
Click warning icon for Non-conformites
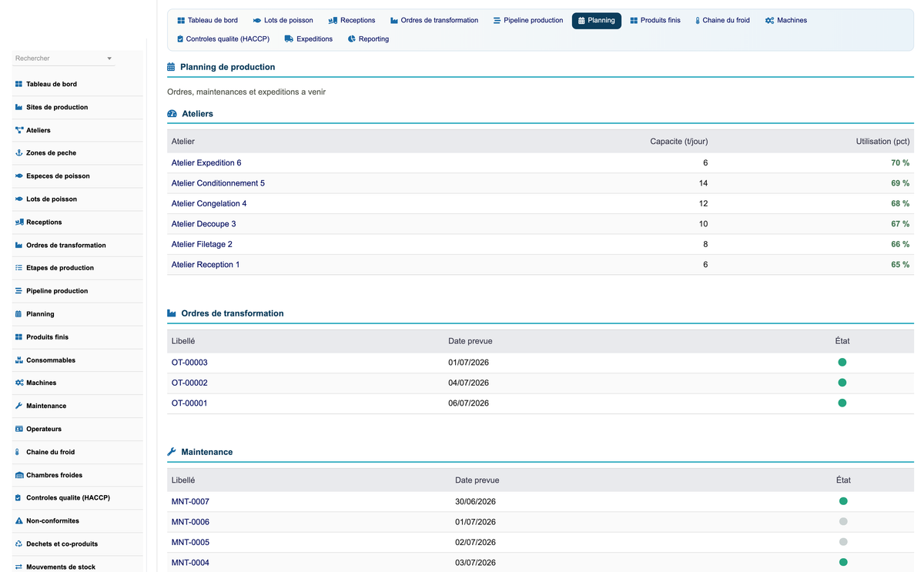(x=19, y=521)
